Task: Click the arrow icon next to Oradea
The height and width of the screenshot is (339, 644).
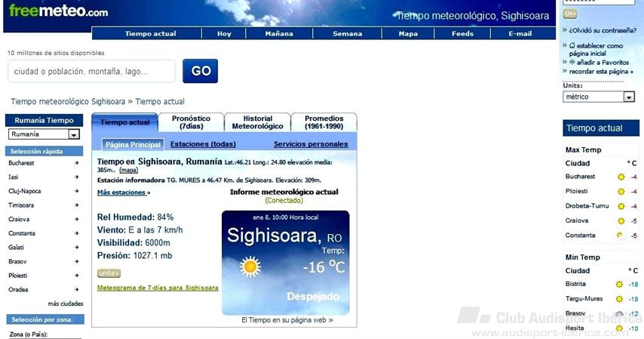Action: [77, 290]
